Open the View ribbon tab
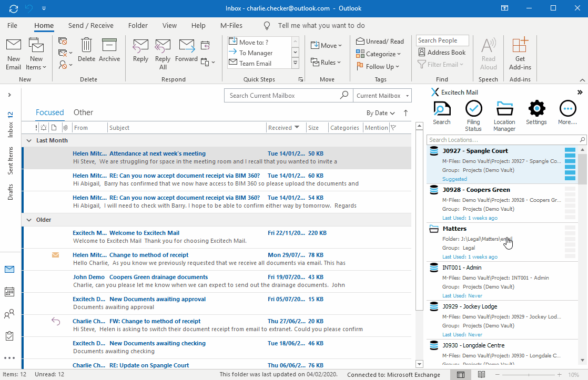This screenshot has height=380, width=588. pos(169,25)
